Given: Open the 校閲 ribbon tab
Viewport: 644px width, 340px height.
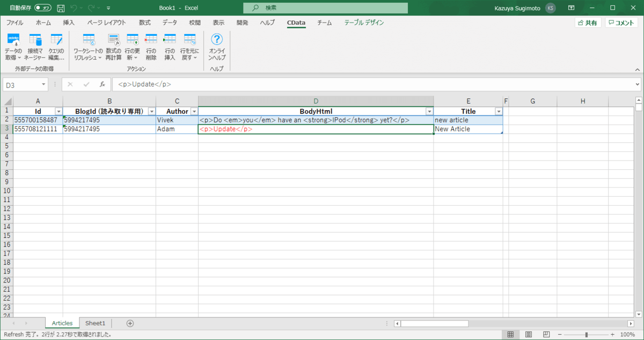Looking at the screenshot, I should point(195,23).
